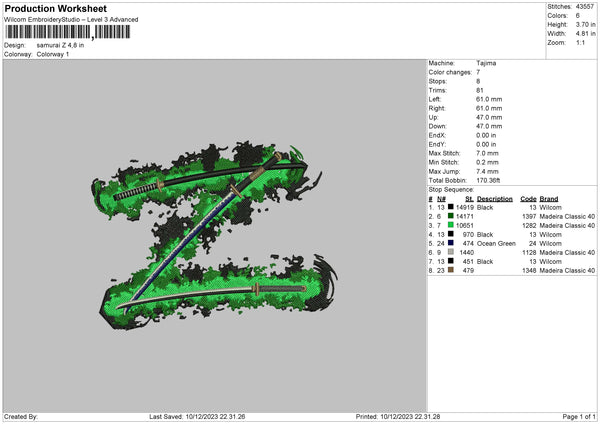Click the samurai Z embroidery design preview
600x424 pixels.
point(215,232)
